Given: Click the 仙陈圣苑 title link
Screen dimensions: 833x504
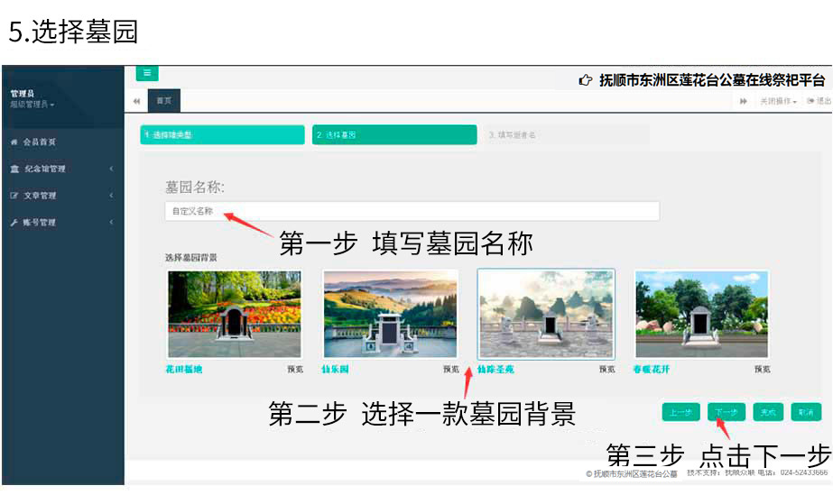Looking at the screenshot, I should tap(495, 370).
